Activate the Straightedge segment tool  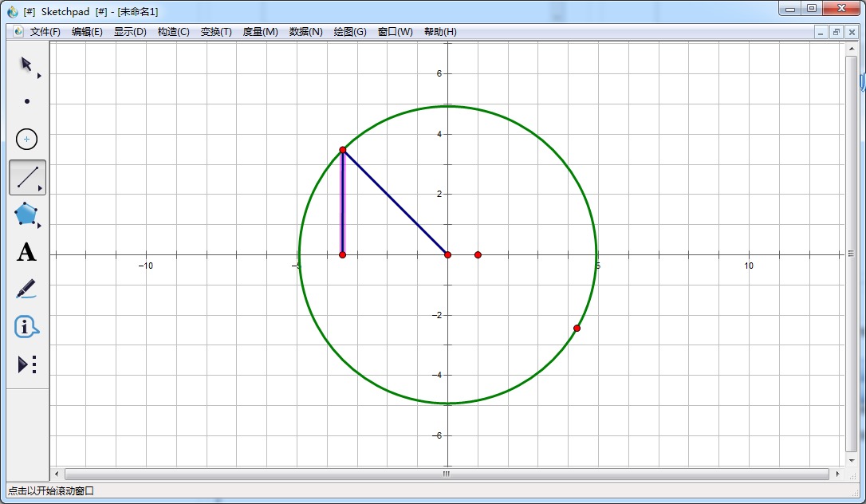(27, 177)
